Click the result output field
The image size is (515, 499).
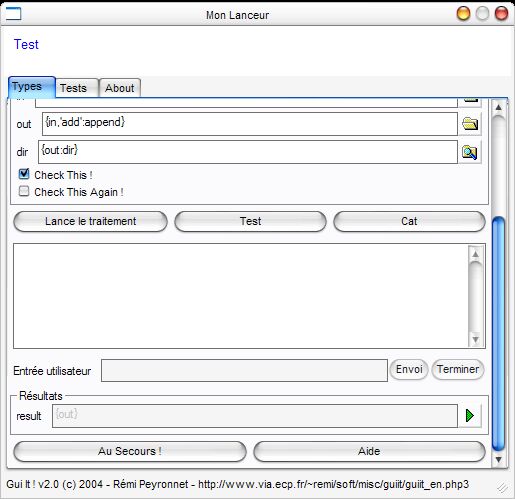point(255,416)
